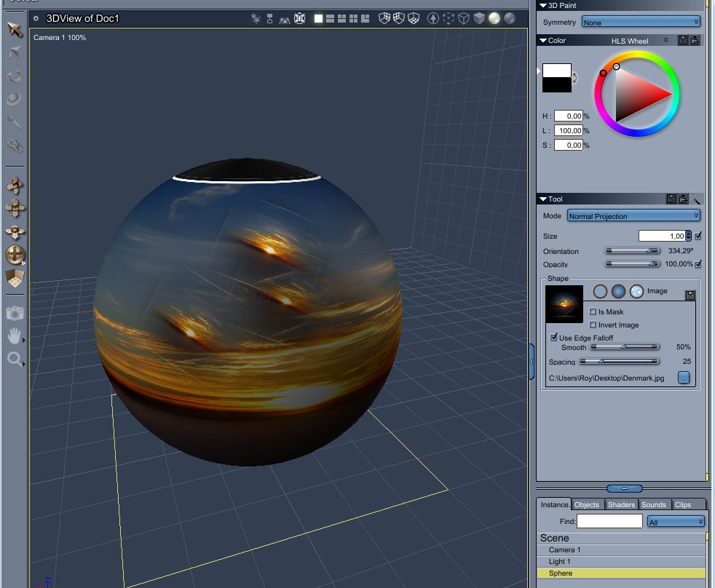Image resolution: width=715 pixels, height=588 pixels.
Task: Collapse the Tool panel section
Action: (x=542, y=199)
